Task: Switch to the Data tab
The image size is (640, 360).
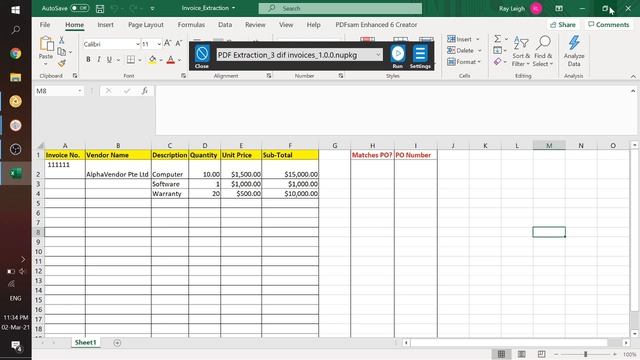Action: pos(225,24)
